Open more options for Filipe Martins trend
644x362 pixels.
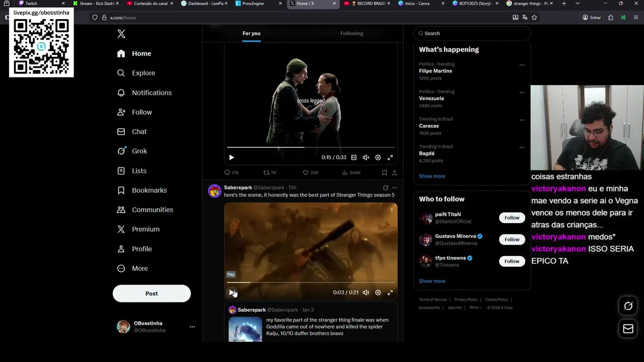522,65
